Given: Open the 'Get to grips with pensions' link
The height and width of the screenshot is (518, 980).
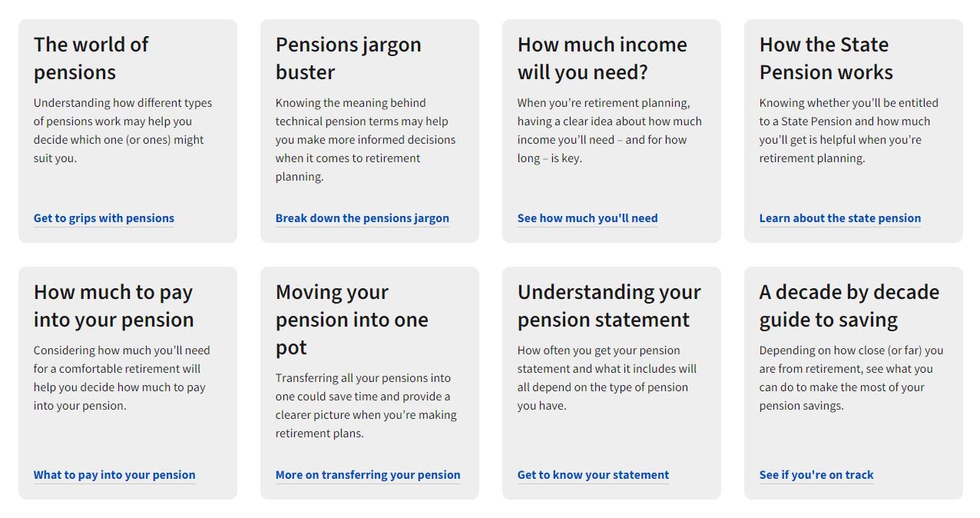Looking at the screenshot, I should (104, 218).
